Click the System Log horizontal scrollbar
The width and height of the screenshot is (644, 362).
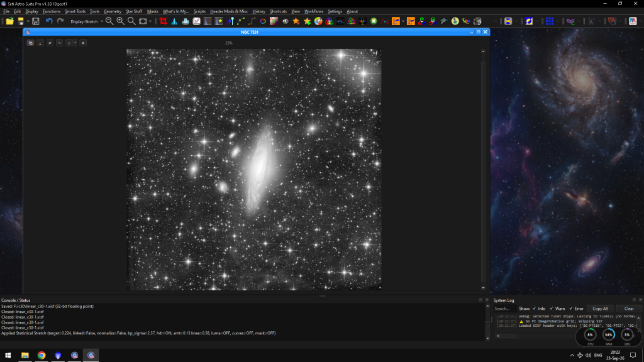click(508, 336)
